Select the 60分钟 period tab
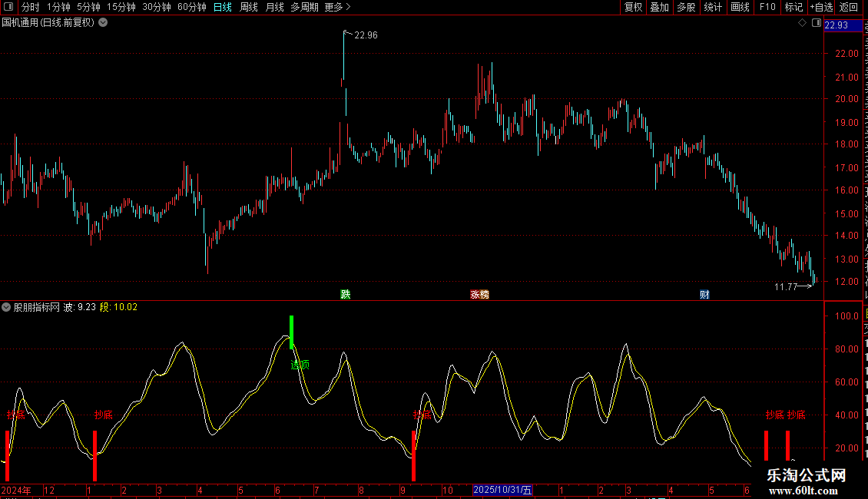 [192, 7]
